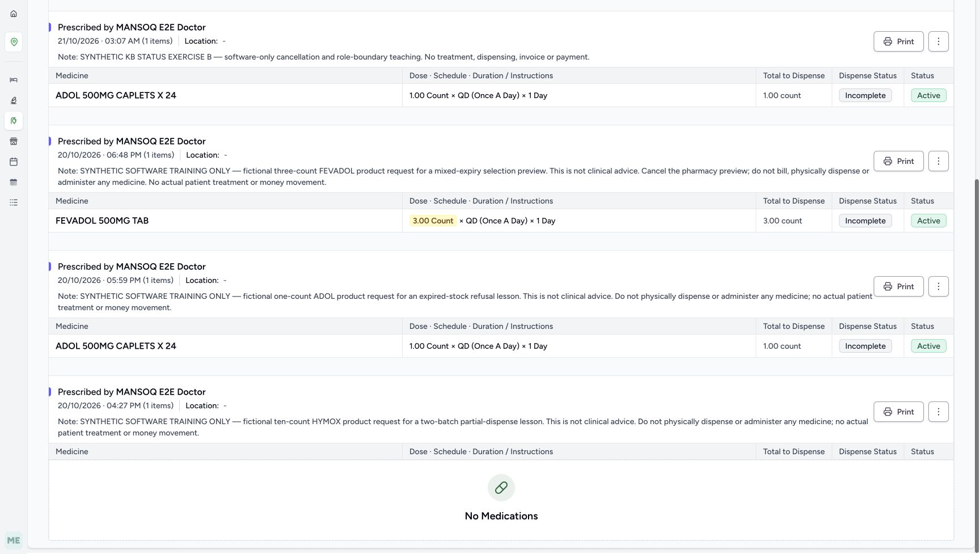Click the FEVADOL 500MG TAB medicine name
The image size is (980, 554).
[102, 221]
